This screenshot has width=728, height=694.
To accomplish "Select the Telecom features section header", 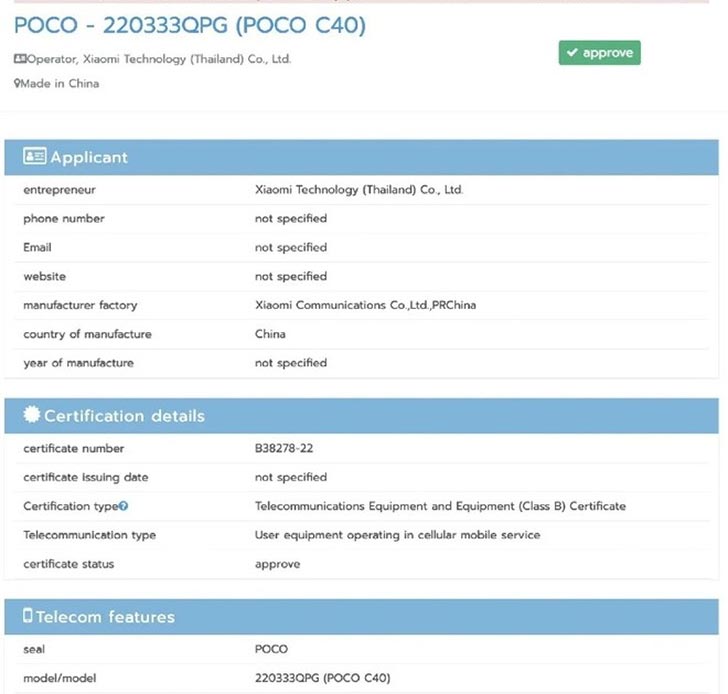I will (x=361, y=617).
